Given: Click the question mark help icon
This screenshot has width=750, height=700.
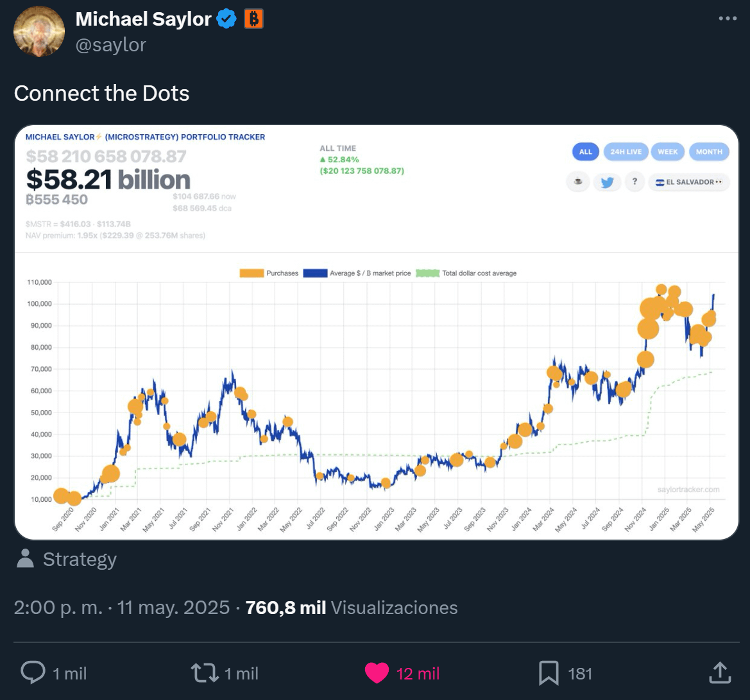Looking at the screenshot, I should [635, 182].
